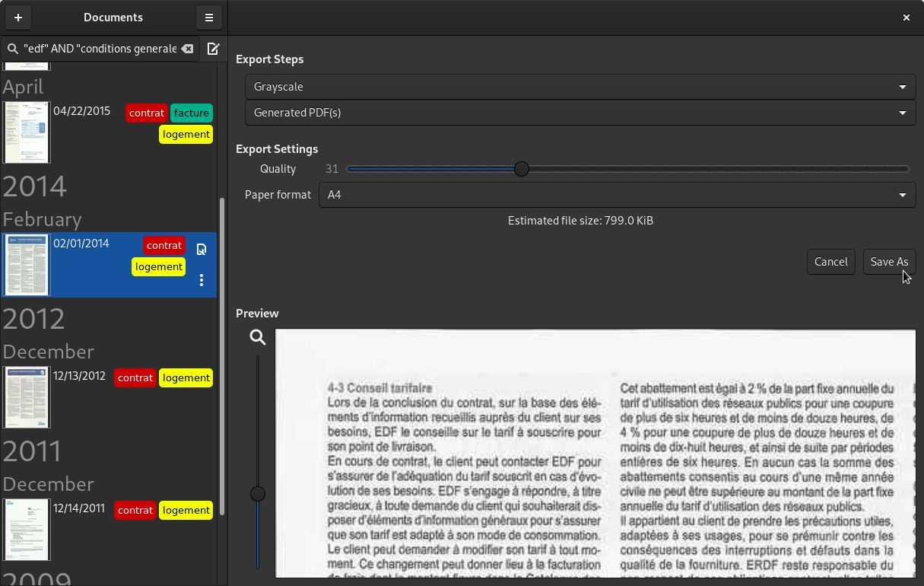Open the hamburger menu in Documents header
Viewport: 924px width, 586px height.
(209, 18)
